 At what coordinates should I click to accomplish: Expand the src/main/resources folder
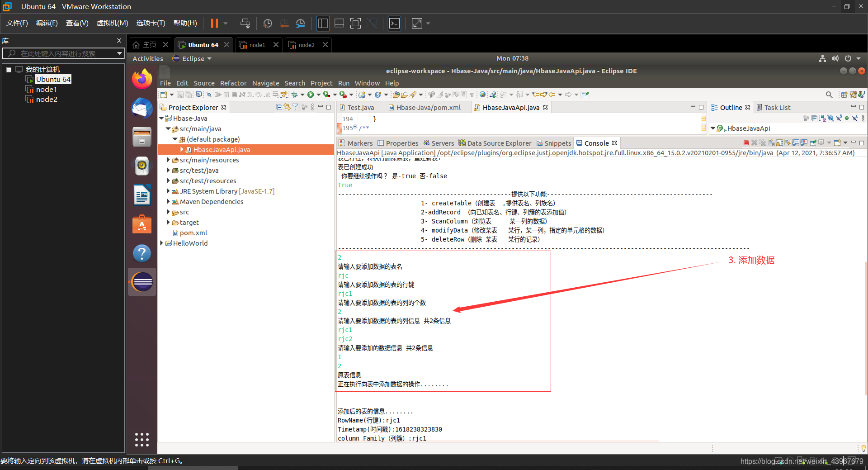tap(168, 160)
